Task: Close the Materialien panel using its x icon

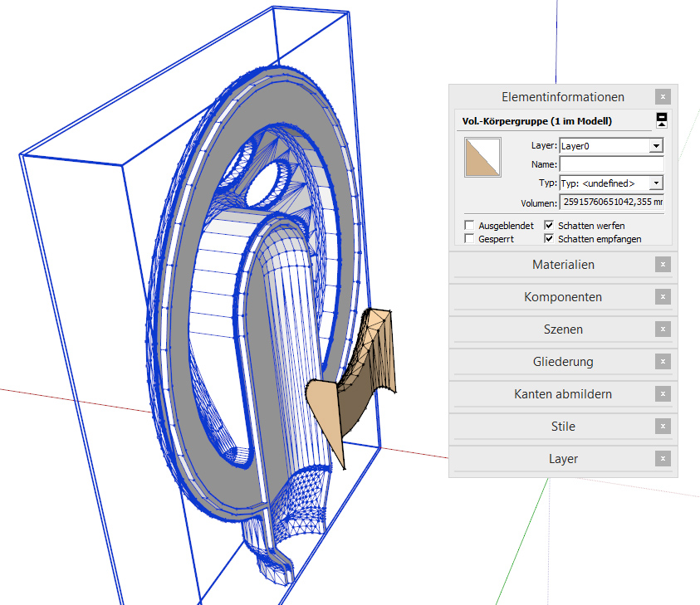Action: click(x=662, y=265)
